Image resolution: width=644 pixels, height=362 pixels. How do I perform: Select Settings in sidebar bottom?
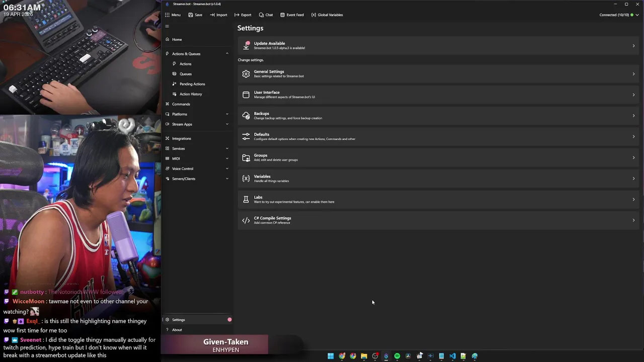(197, 320)
